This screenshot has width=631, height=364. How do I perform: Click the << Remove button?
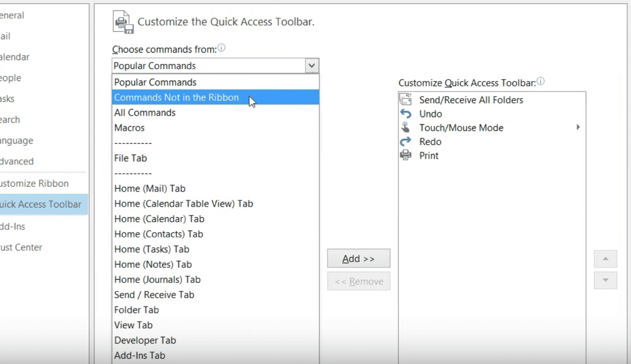point(358,281)
